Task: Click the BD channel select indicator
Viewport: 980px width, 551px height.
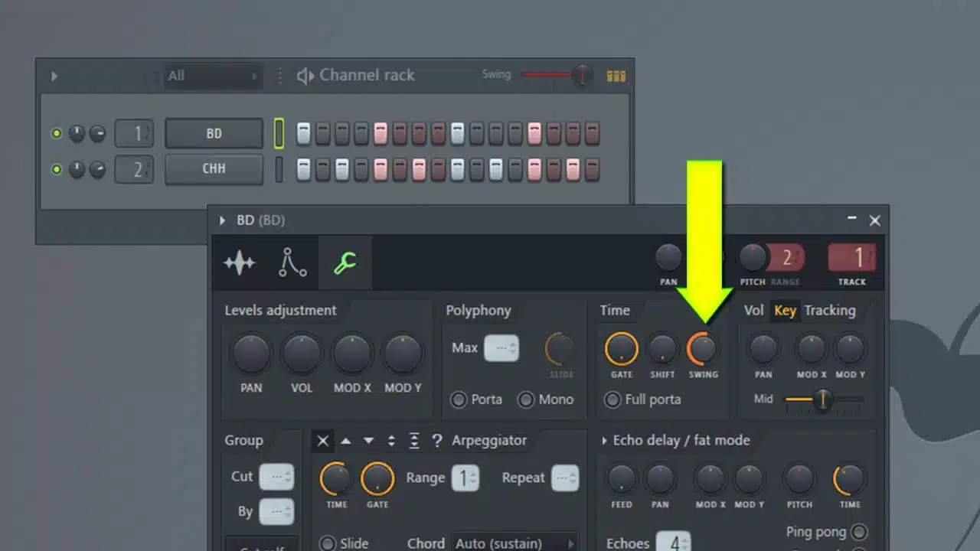Action: click(279, 134)
